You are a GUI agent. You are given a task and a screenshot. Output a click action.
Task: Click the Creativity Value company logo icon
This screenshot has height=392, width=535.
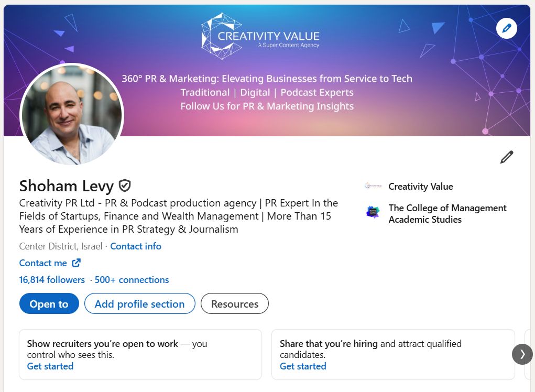click(373, 186)
